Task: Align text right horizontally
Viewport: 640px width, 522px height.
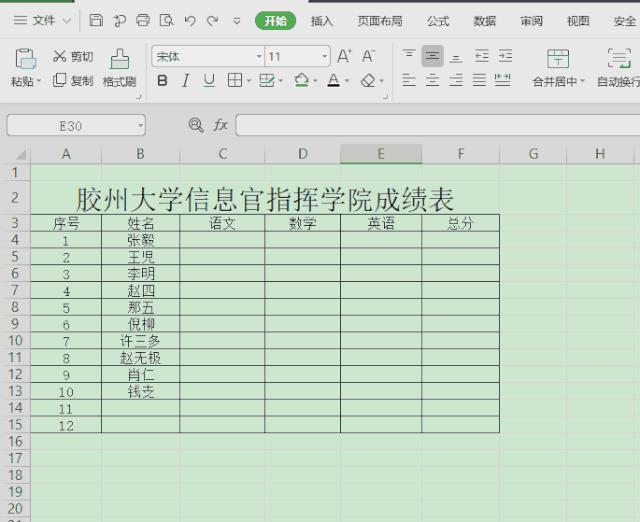Action: pos(456,80)
